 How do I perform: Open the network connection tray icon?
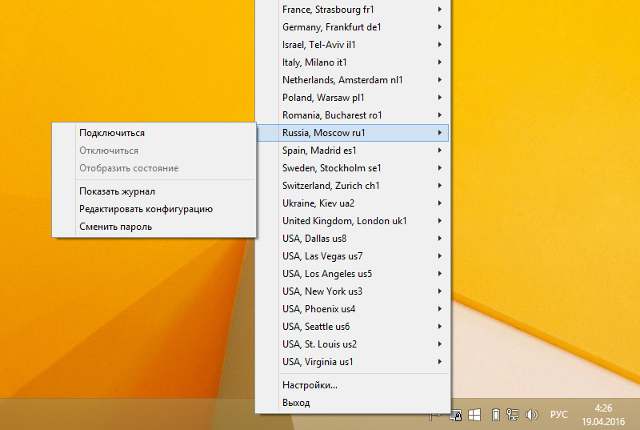click(x=512, y=415)
